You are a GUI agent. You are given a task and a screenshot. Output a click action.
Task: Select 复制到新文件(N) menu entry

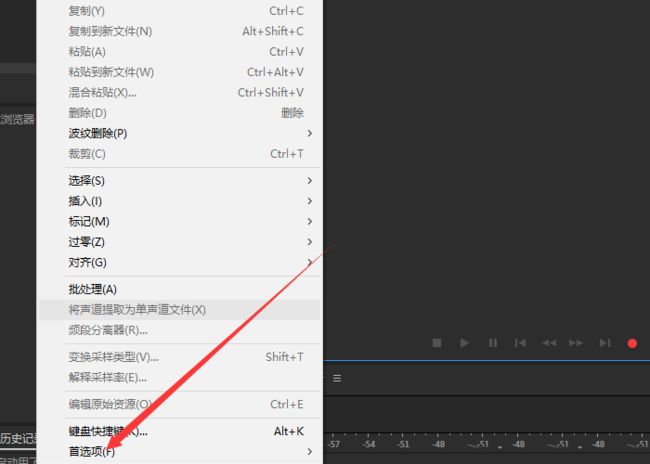(x=179, y=31)
